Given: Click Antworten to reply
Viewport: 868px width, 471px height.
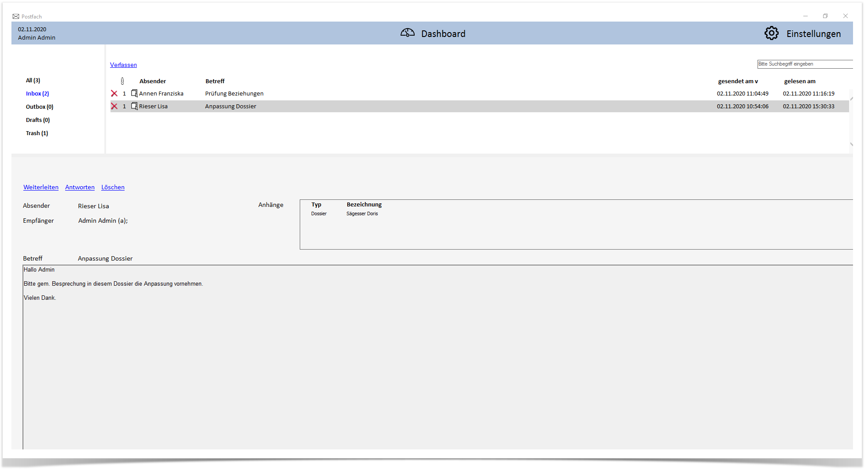Looking at the screenshot, I should click(x=80, y=187).
